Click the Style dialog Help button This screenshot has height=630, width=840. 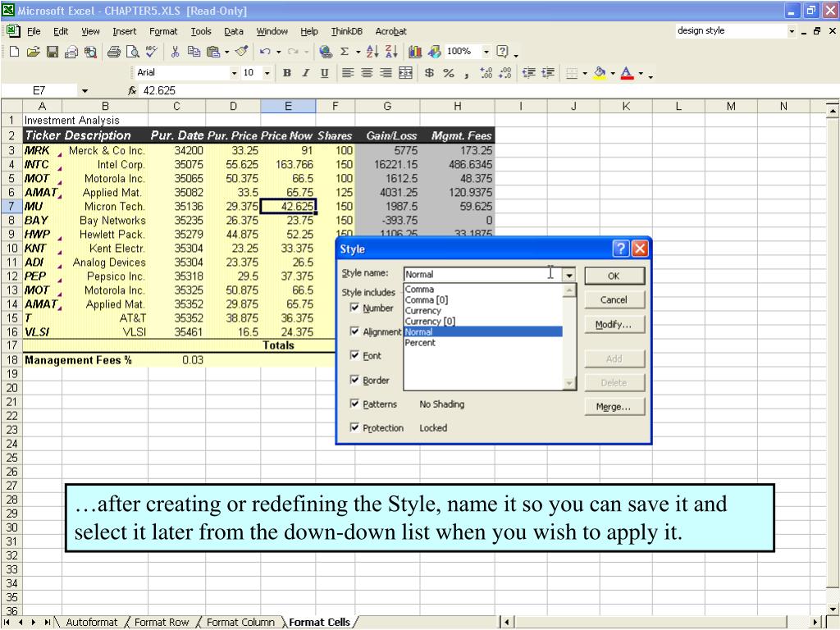621,249
